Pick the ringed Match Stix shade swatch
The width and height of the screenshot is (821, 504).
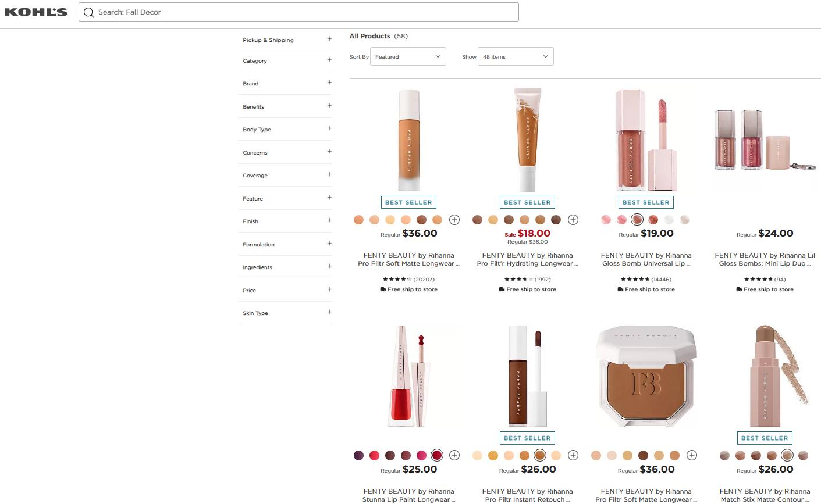(x=787, y=455)
